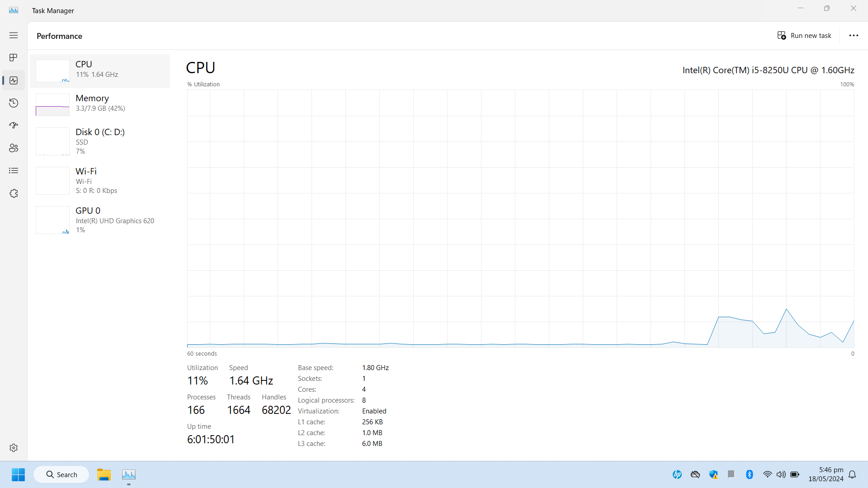Click the Logical processors label

click(326, 400)
